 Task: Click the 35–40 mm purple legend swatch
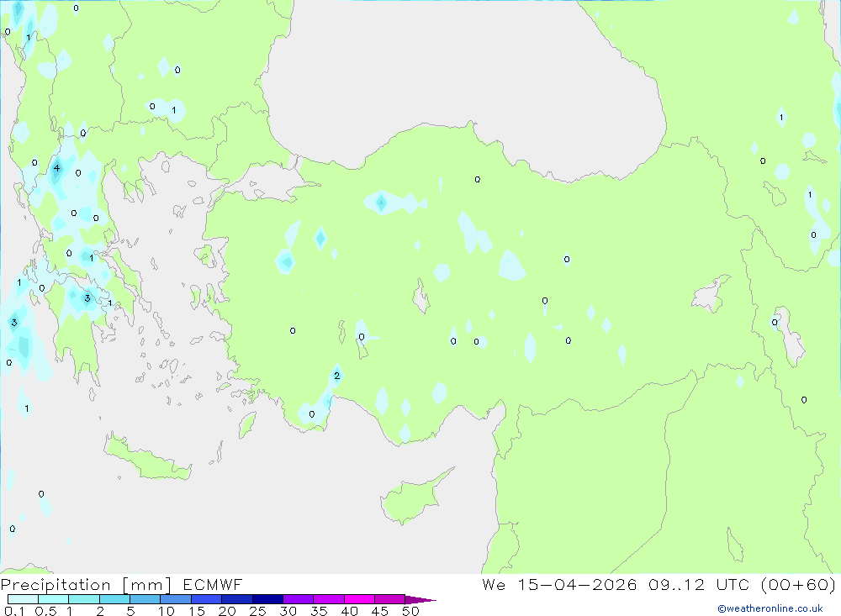(328, 599)
